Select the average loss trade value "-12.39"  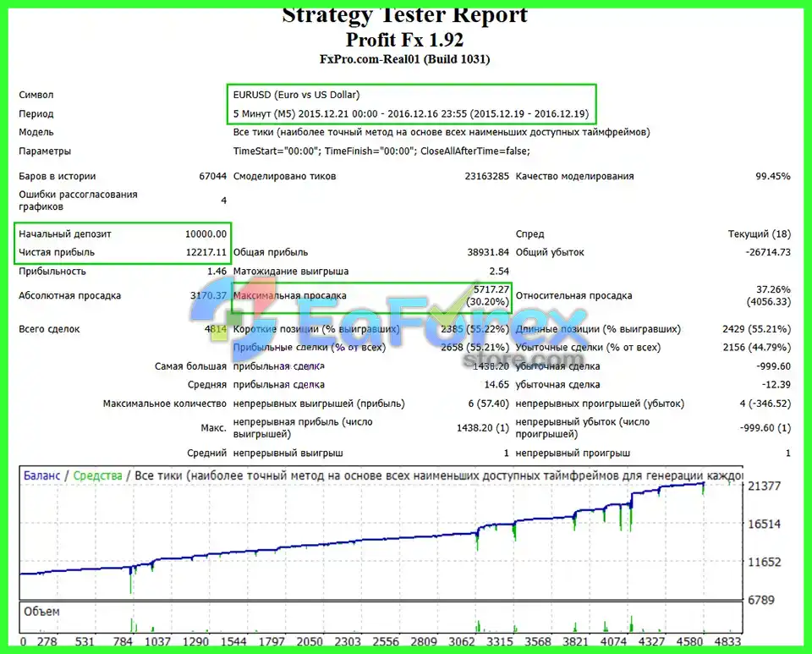click(x=776, y=385)
